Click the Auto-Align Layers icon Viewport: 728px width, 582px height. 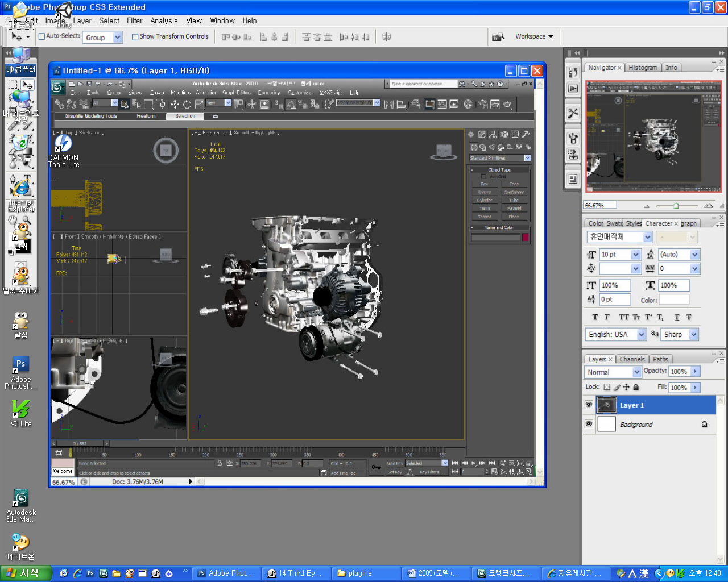click(x=387, y=37)
